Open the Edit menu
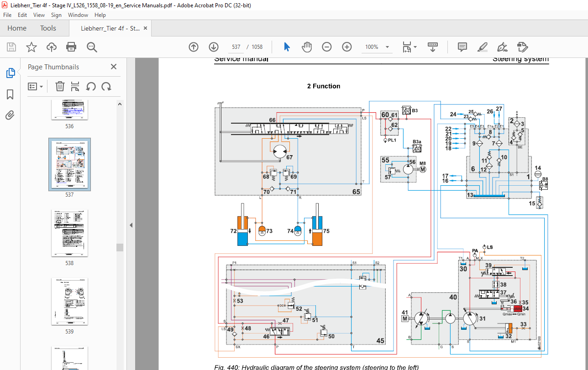This screenshot has height=370, width=588. pyautogui.click(x=22, y=15)
